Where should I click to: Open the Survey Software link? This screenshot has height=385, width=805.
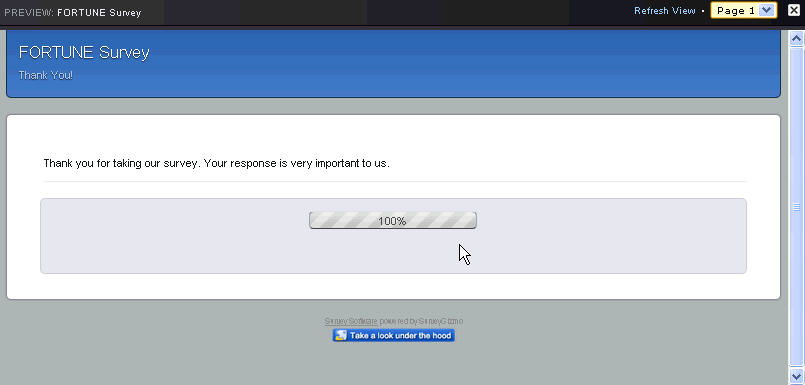pos(351,321)
